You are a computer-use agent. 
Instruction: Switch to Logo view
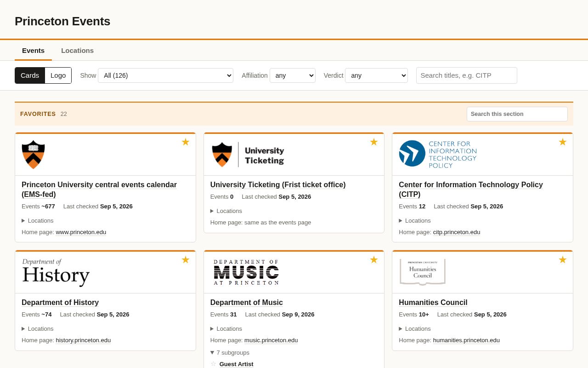tap(58, 75)
